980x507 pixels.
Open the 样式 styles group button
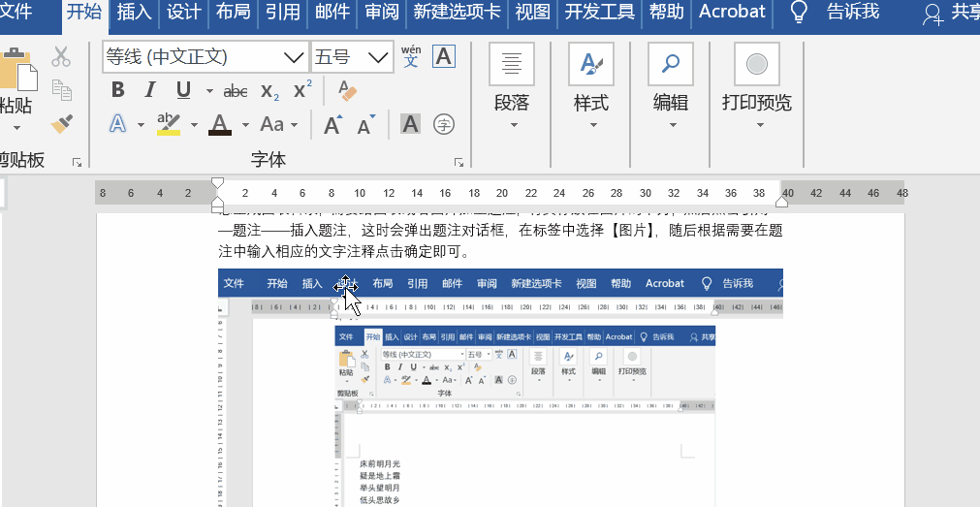click(x=591, y=86)
